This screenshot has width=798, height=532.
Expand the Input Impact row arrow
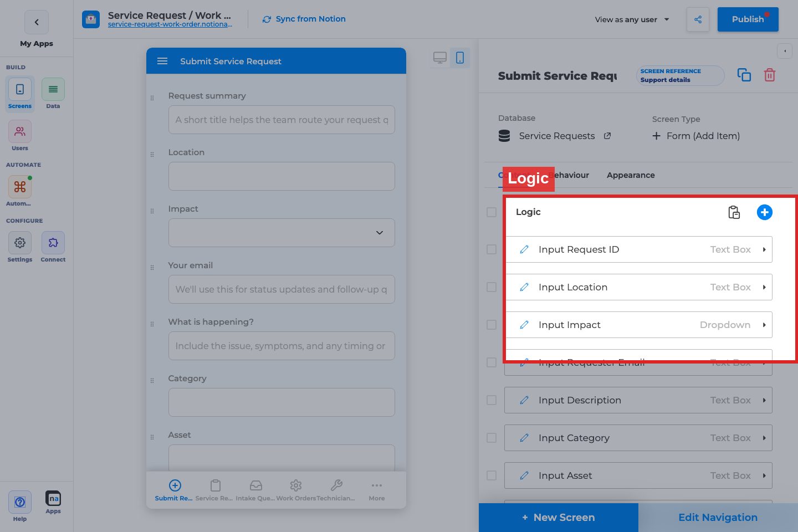[764, 325]
